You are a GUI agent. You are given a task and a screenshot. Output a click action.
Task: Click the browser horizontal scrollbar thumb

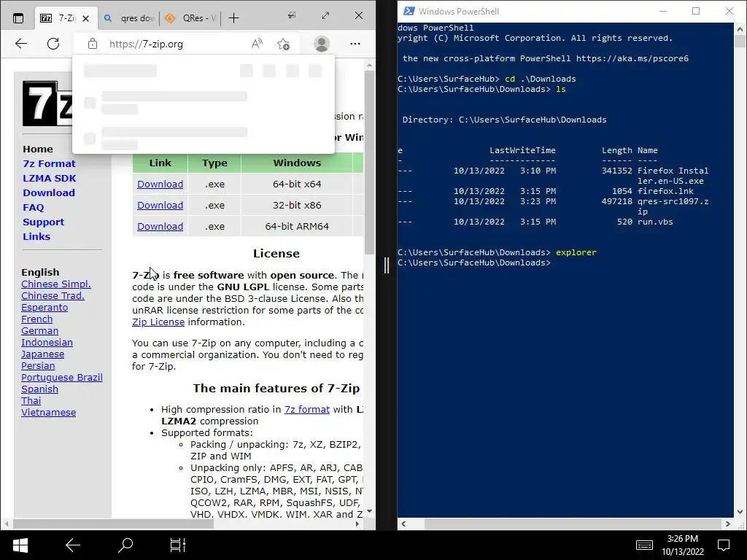click(x=113, y=524)
